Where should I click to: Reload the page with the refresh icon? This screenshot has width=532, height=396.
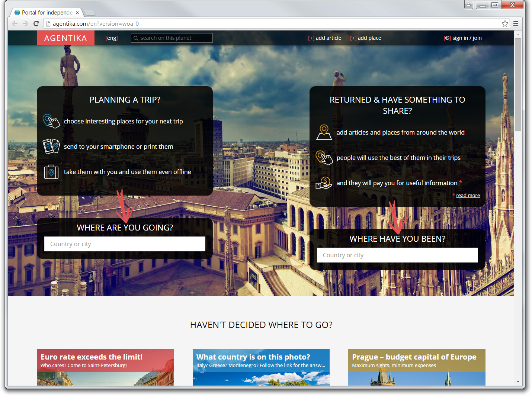pyautogui.click(x=36, y=23)
